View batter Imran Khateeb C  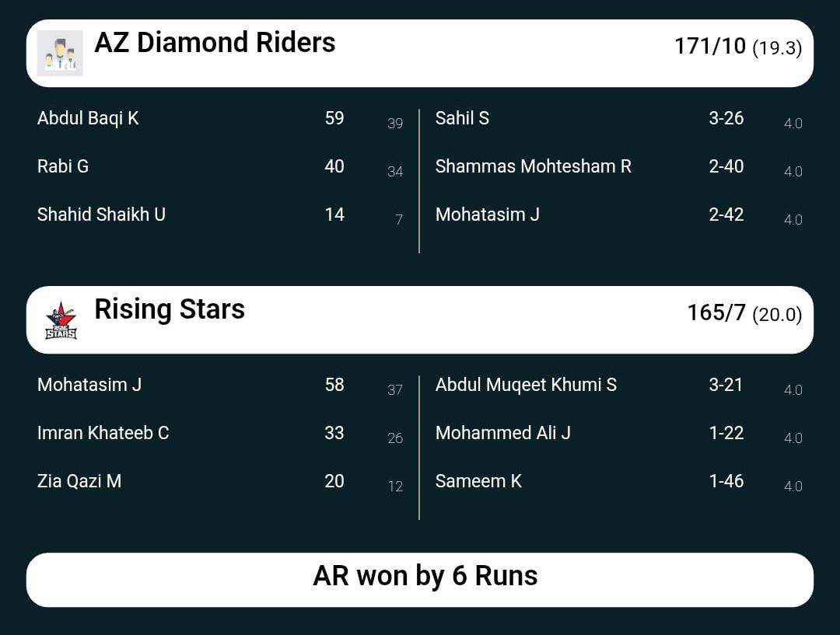[103, 433]
